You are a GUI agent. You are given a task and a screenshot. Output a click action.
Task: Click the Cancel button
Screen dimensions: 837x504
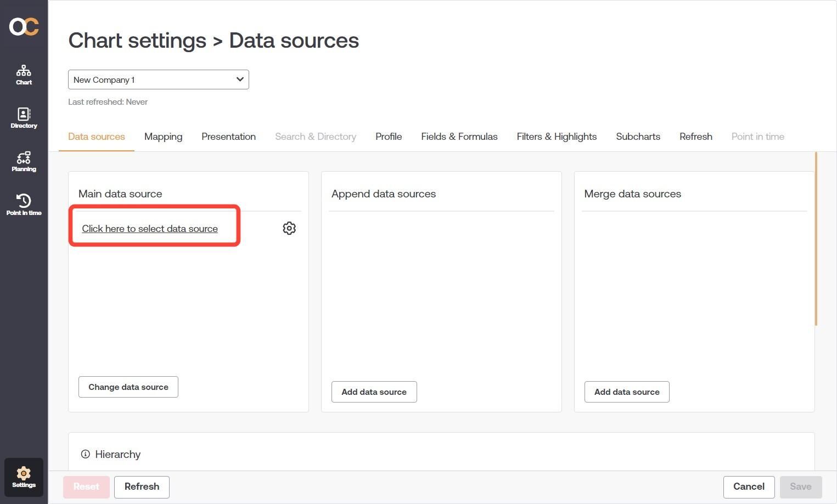pos(749,486)
